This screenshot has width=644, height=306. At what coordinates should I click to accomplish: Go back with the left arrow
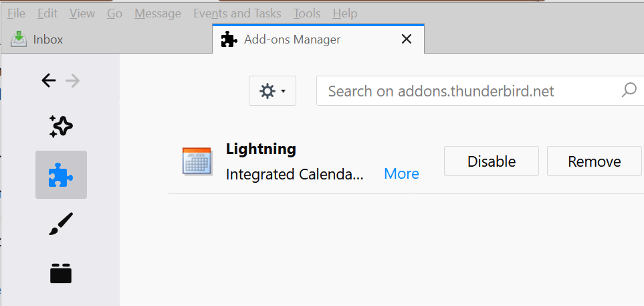click(x=48, y=80)
